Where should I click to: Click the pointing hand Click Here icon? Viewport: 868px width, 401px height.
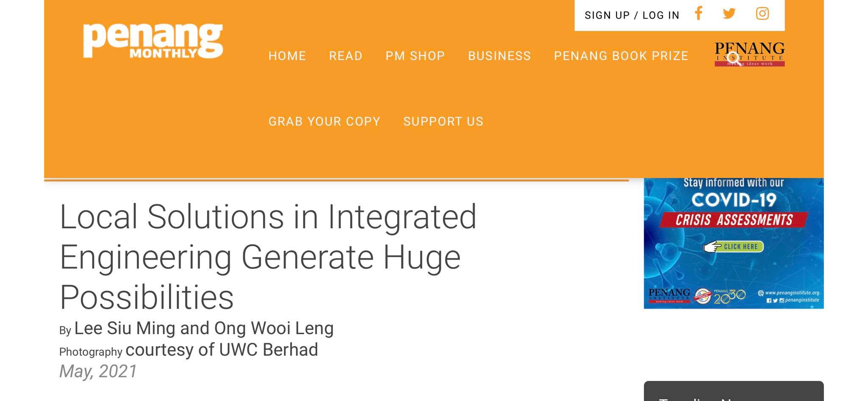tap(712, 246)
